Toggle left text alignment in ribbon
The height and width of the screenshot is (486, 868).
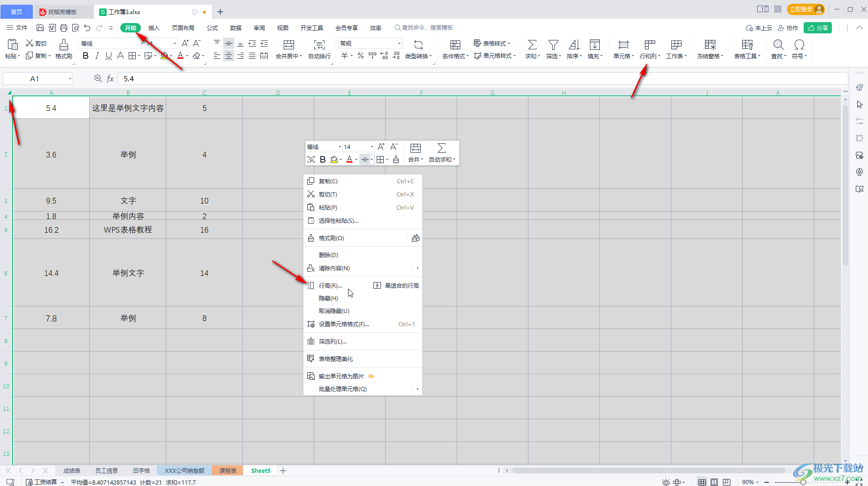(x=217, y=56)
